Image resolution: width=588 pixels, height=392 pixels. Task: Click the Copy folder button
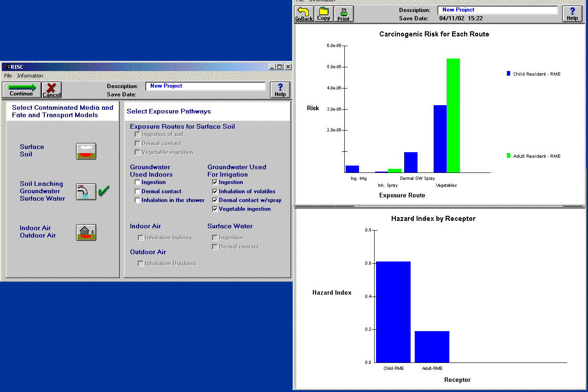pyautogui.click(x=324, y=14)
